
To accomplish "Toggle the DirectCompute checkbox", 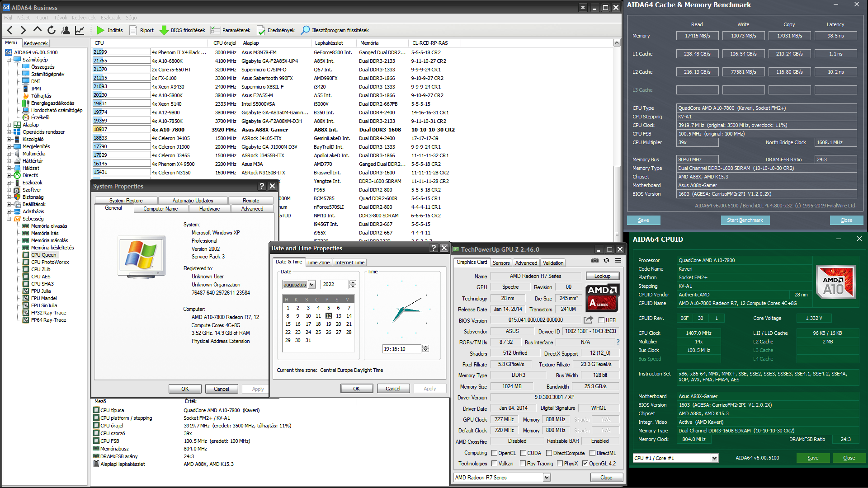I will [549, 453].
